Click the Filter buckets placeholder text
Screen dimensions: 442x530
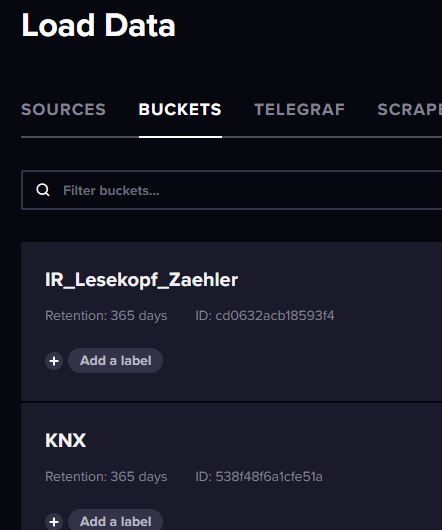point(111,191)
